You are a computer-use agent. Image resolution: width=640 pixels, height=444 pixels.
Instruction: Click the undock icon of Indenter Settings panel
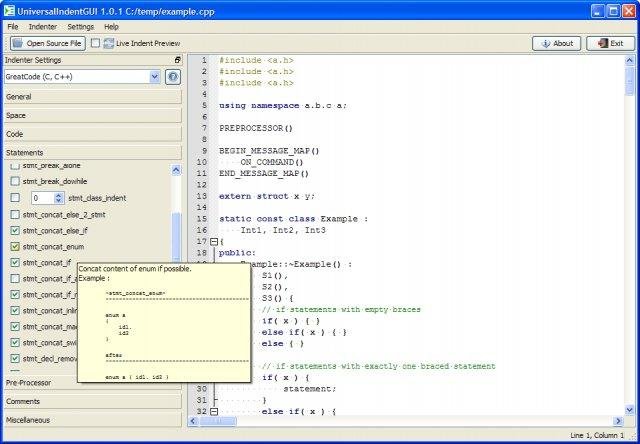(x=178, y=60)
